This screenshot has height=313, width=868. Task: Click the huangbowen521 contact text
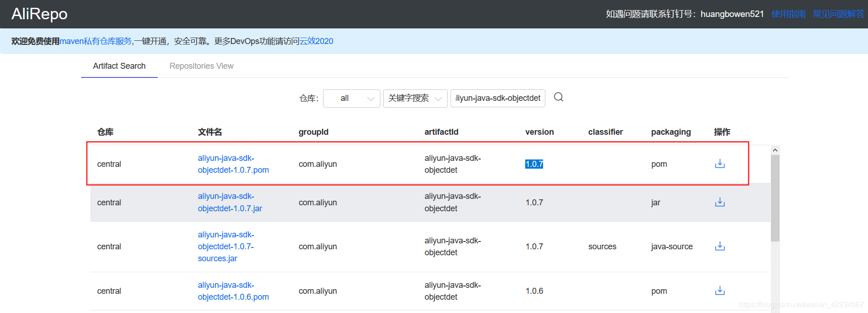(732, 14)
